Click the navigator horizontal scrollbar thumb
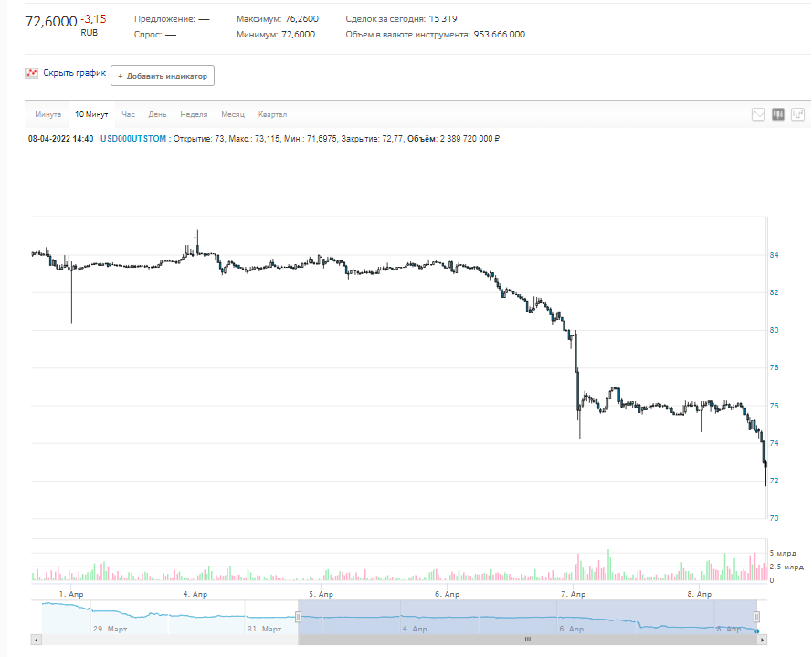 pos(528,640)
